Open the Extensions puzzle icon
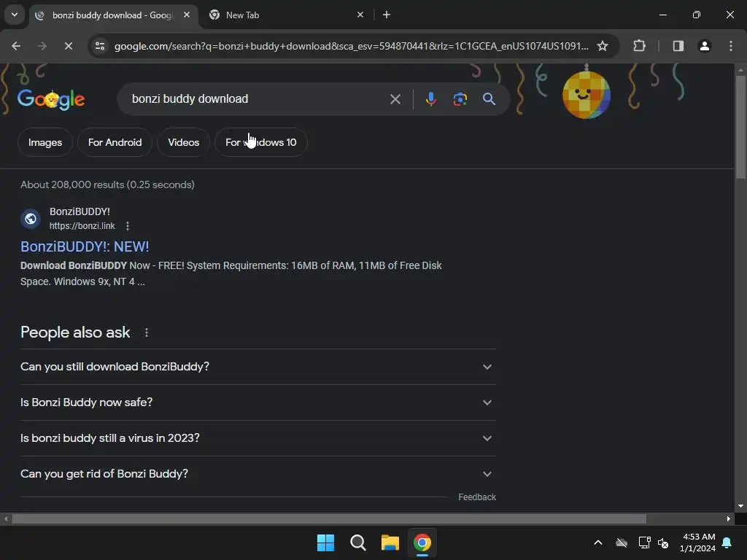Viewport: 747px width, 560px height. tap(639, 46)
